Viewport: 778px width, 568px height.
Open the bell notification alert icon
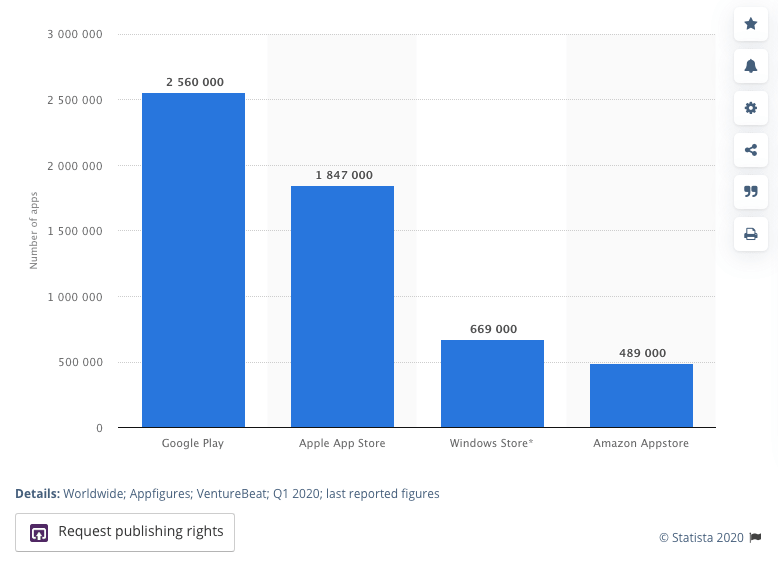tap(751, 66)
